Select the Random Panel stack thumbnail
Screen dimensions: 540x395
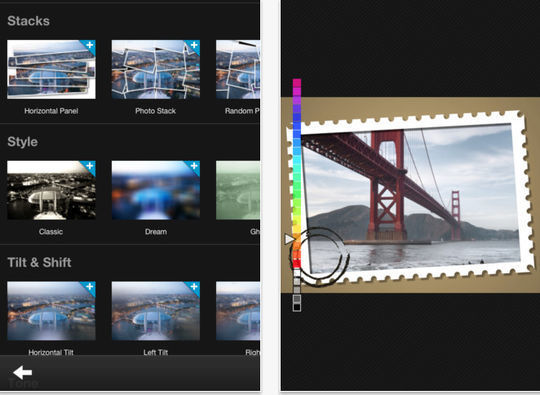click(238, 70)
